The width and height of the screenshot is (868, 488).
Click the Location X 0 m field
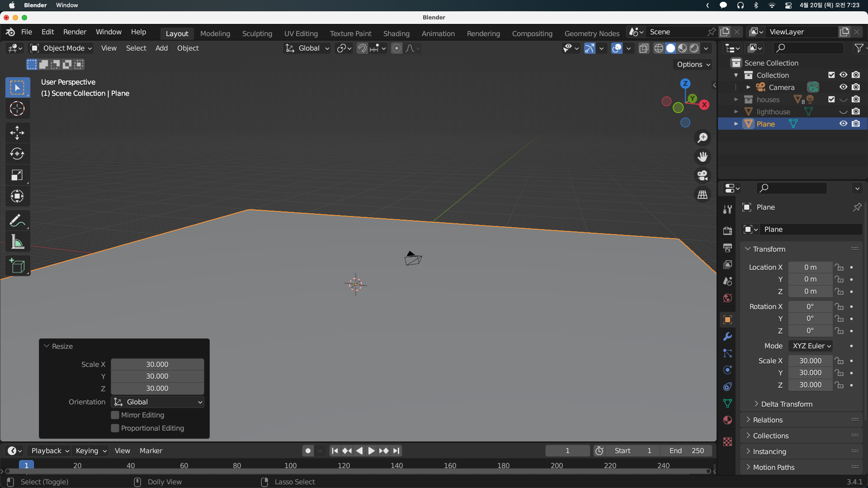tap(810, 267)
